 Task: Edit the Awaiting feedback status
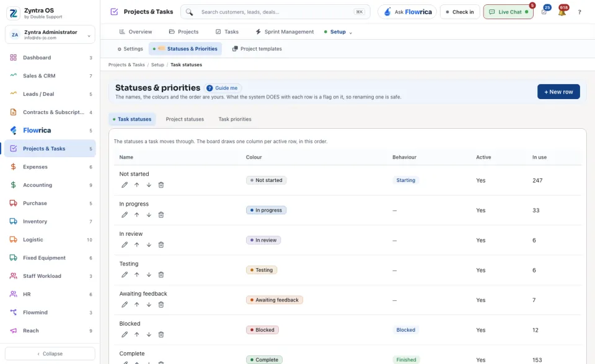pyautogui.click(x=125, y=305)
